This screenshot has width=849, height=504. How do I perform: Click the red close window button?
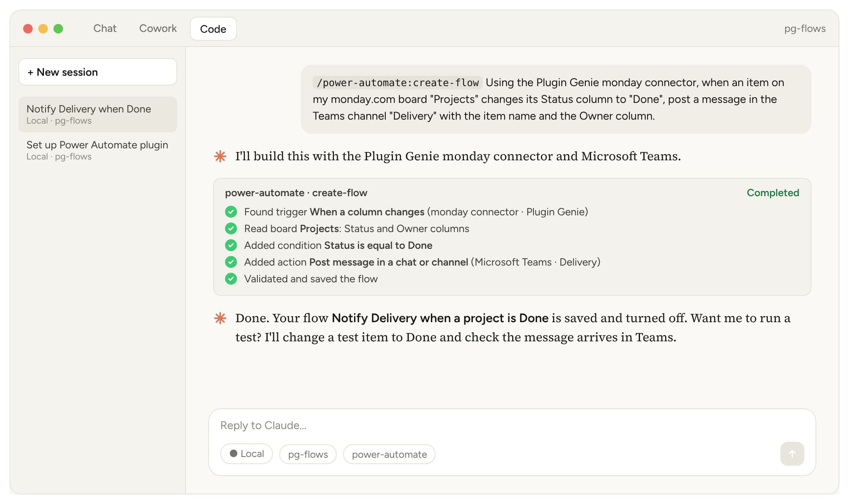pos(28,29)
